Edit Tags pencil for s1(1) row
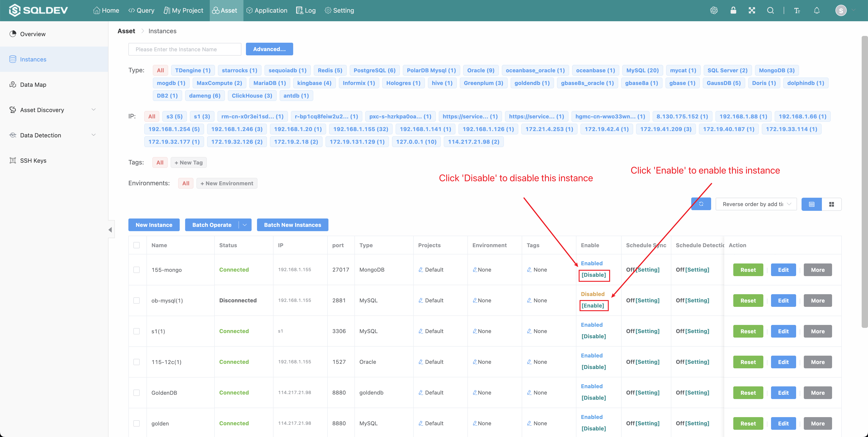 (x=529, y=331)
